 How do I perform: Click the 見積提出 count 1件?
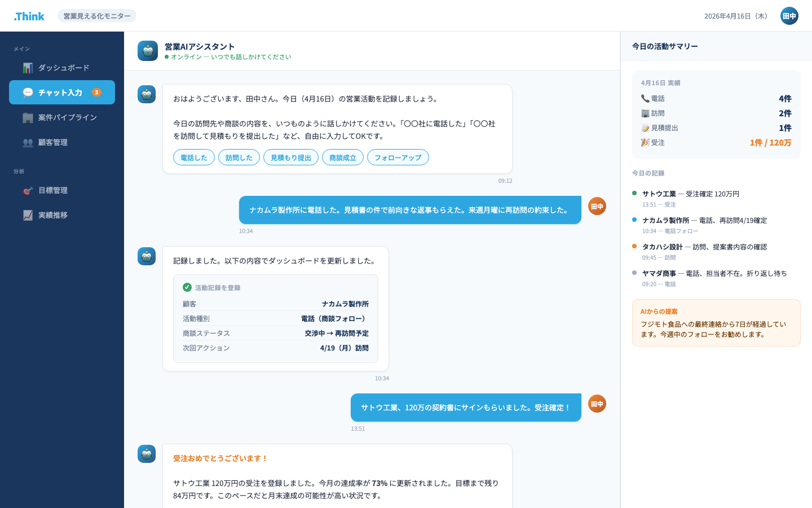point(785,128)
